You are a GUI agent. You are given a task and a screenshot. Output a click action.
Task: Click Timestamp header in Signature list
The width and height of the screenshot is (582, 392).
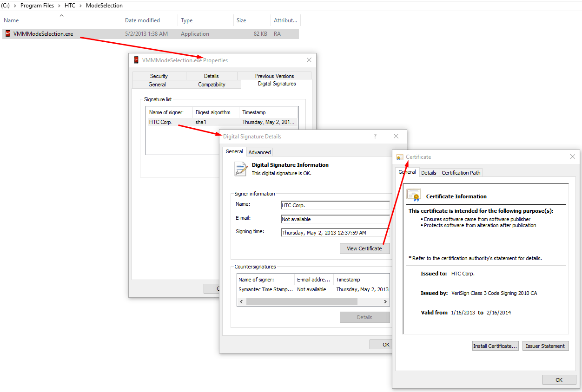pyautogui.click(x=268, y=112)
